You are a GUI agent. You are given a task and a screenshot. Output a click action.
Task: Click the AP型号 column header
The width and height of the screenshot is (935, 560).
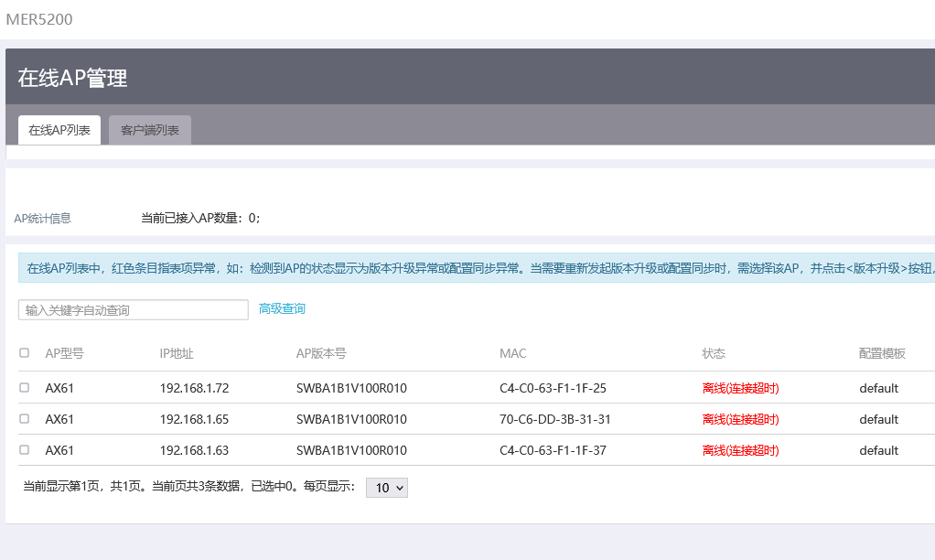[x=64, y=353]
